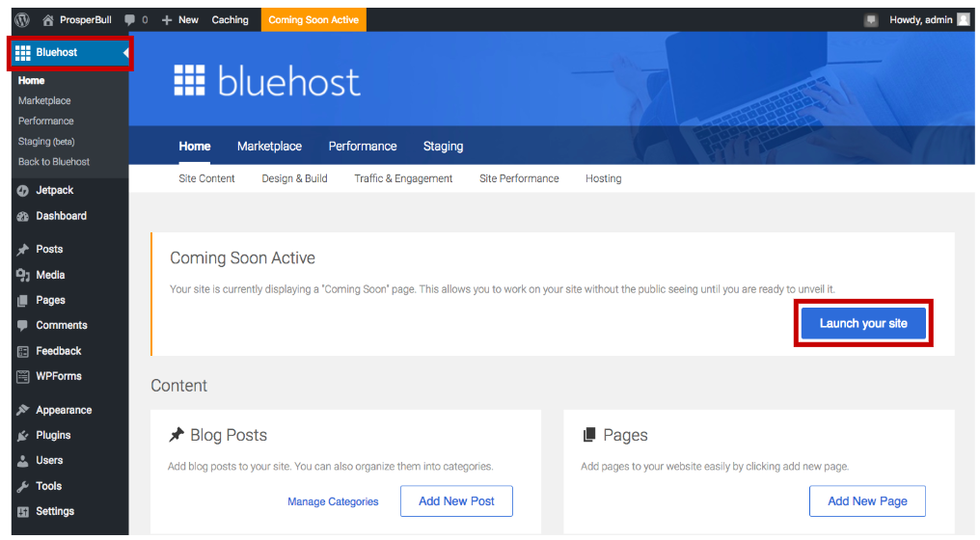The image size is (980, 540).
Task: Click the Plugins plug icon
Action: (x=23, y=436)
